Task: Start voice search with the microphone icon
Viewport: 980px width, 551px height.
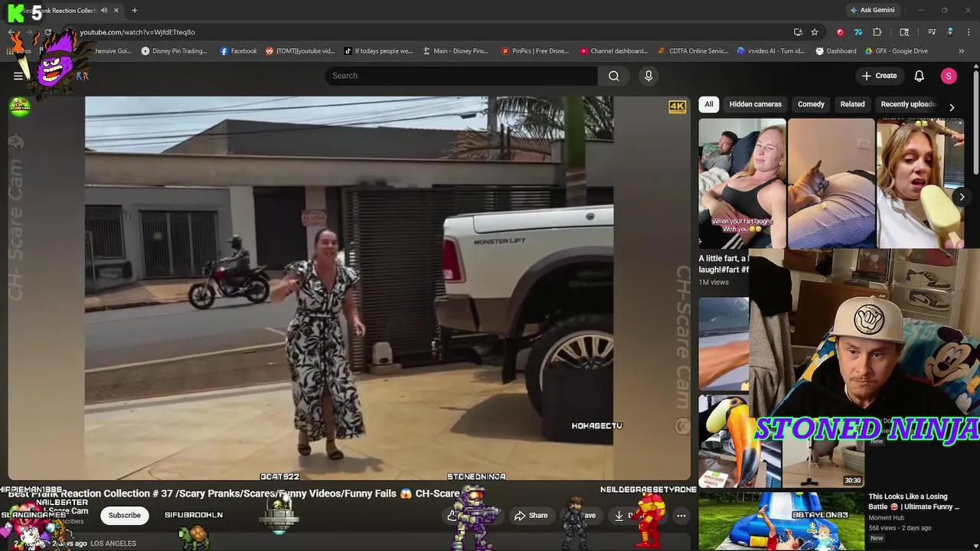Action: (648, 76)
